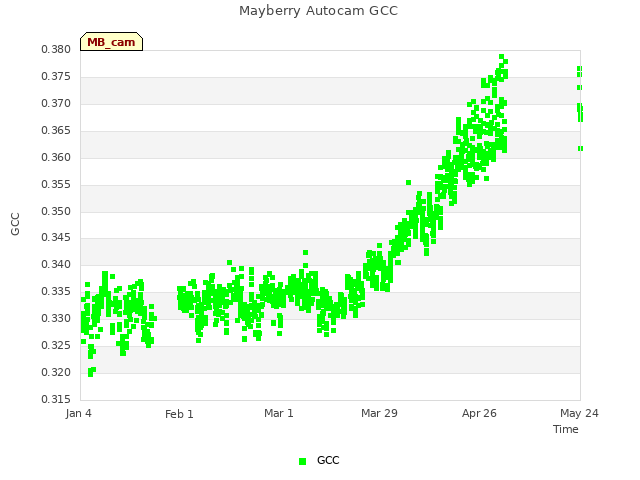Click the outlier data point near 0.355 in early April
The height and width of the screenshot is (480, 640).
tap(408, 182)
